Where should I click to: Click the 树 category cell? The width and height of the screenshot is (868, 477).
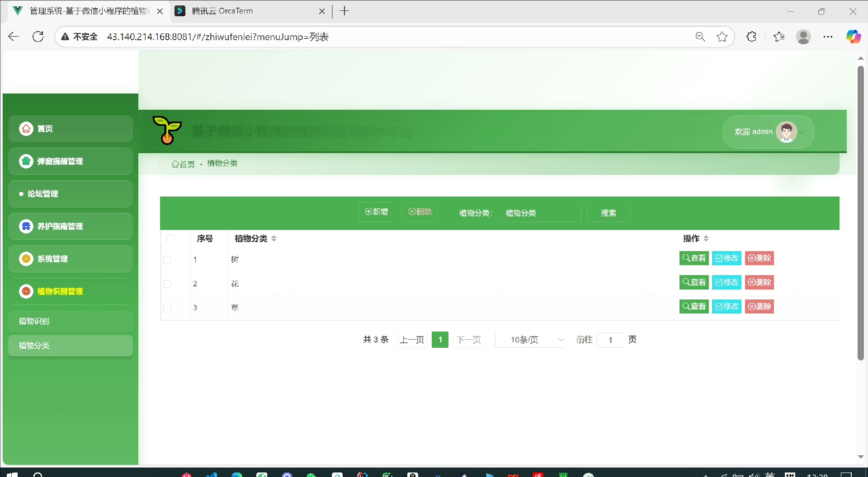[235, 259]
